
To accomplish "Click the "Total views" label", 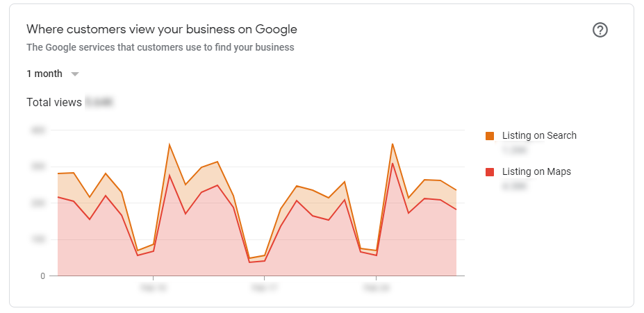I will 53,103.
